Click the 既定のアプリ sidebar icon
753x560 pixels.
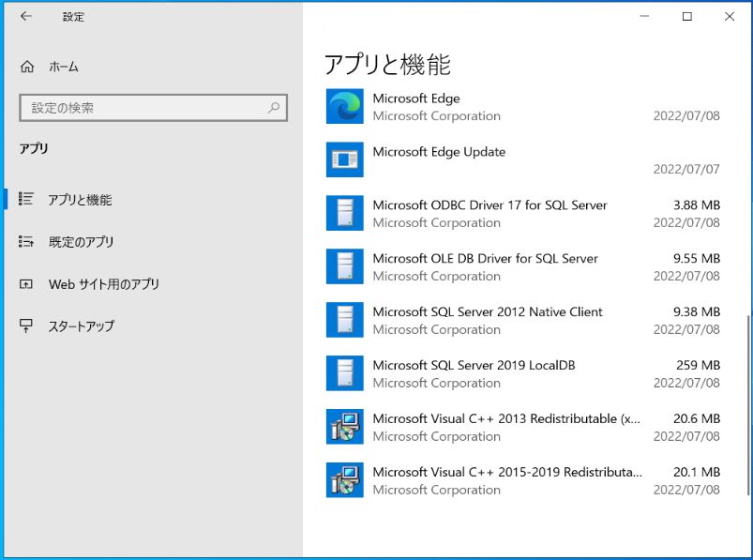point(26,241)
